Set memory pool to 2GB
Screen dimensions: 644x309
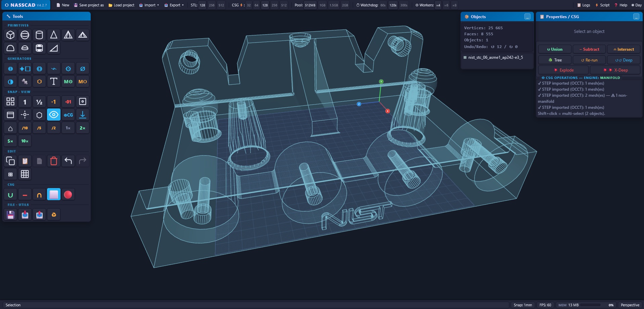[x=345, y=5]
